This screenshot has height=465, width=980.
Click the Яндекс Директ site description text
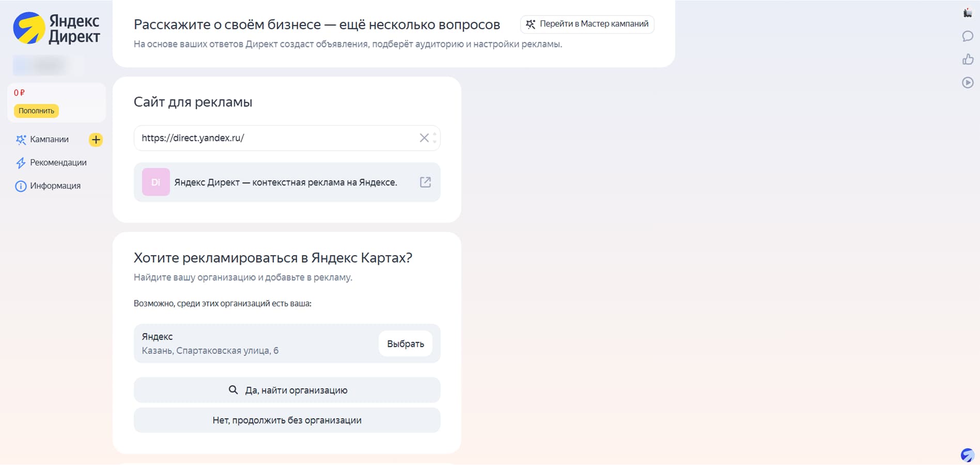[286, 182]
